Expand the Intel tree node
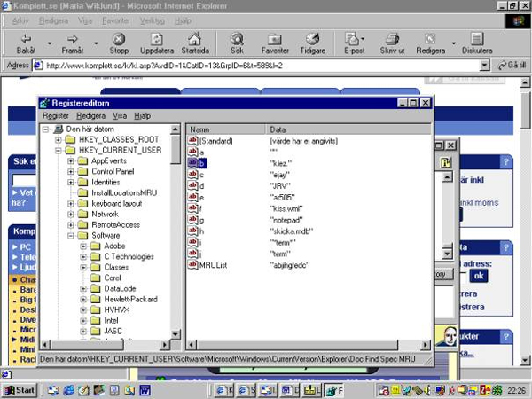This screenshot has width=532, height=399. click(x=83, y=321)
